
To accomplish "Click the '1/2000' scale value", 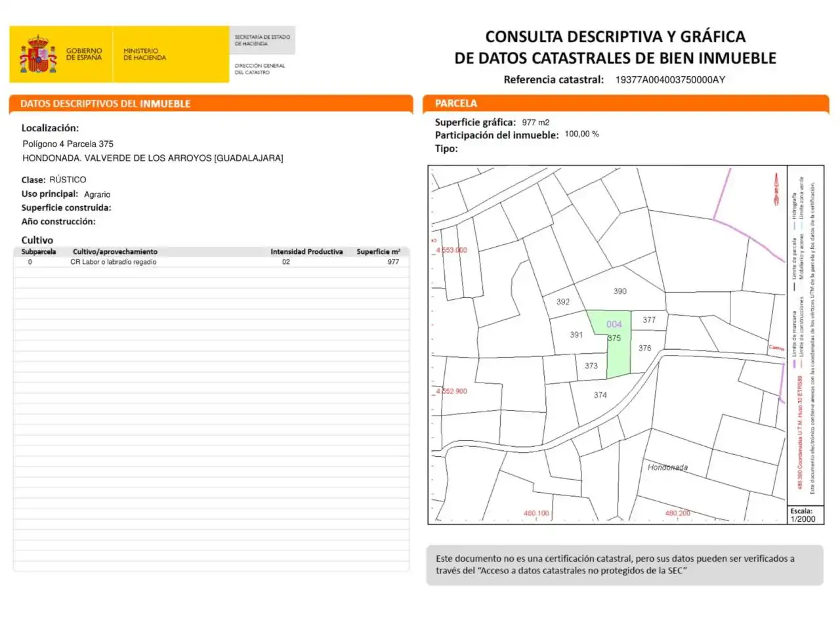I will [x=803, y=519].
